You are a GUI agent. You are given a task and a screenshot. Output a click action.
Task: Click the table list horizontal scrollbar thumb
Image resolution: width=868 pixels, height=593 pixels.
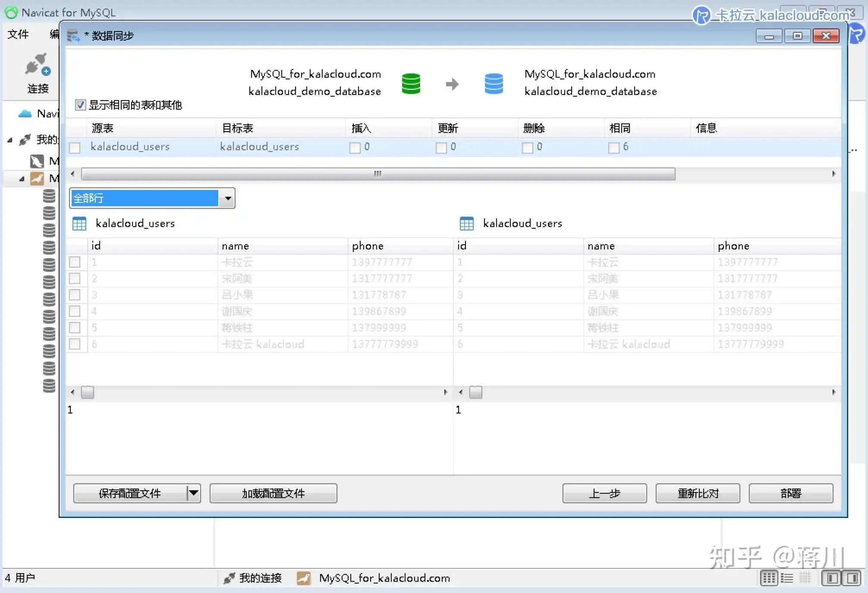[378, 174]
